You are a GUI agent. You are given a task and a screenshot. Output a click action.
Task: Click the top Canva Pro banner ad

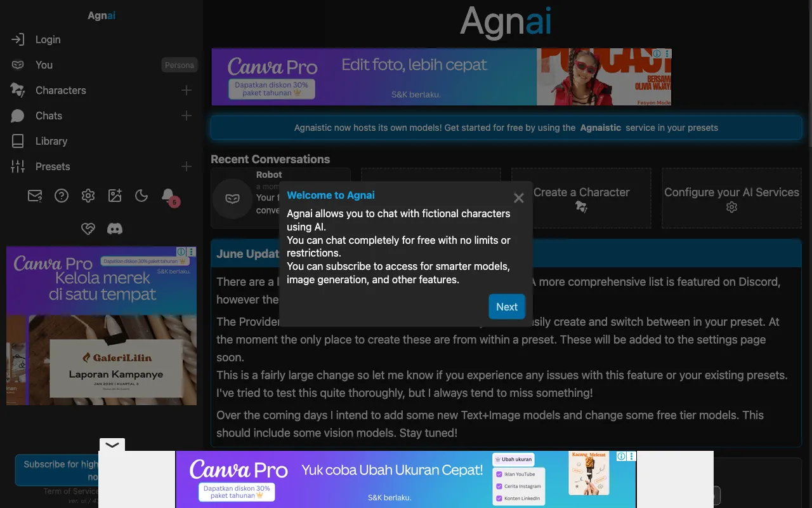[442, 77]
